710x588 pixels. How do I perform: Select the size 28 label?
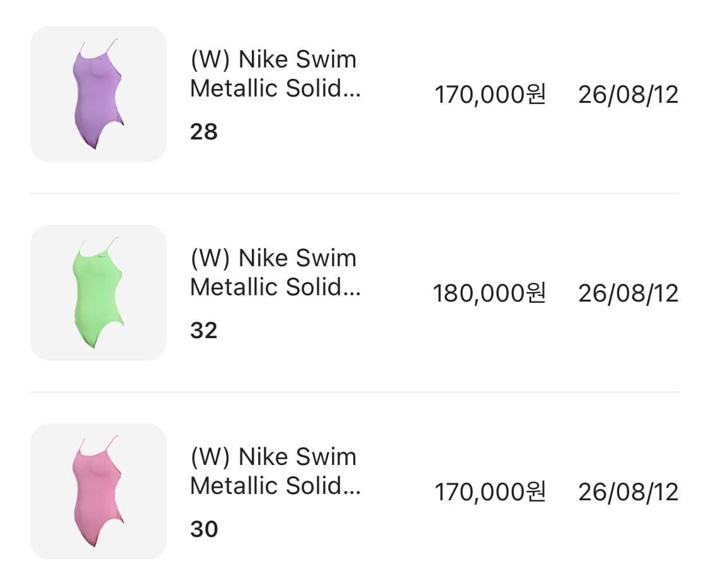tap(204, 132)
